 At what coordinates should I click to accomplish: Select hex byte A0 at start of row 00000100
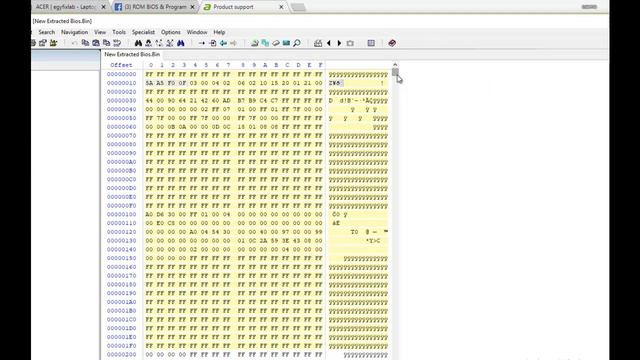pyautogui.click(x=149, y=215)
